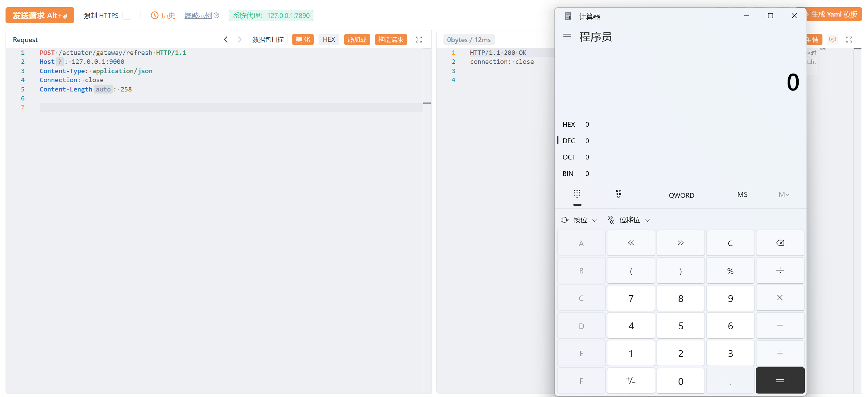This screenshot has width=868, height=397.
Task: Click the right shift operator button
Action: [x=680, y=243]
